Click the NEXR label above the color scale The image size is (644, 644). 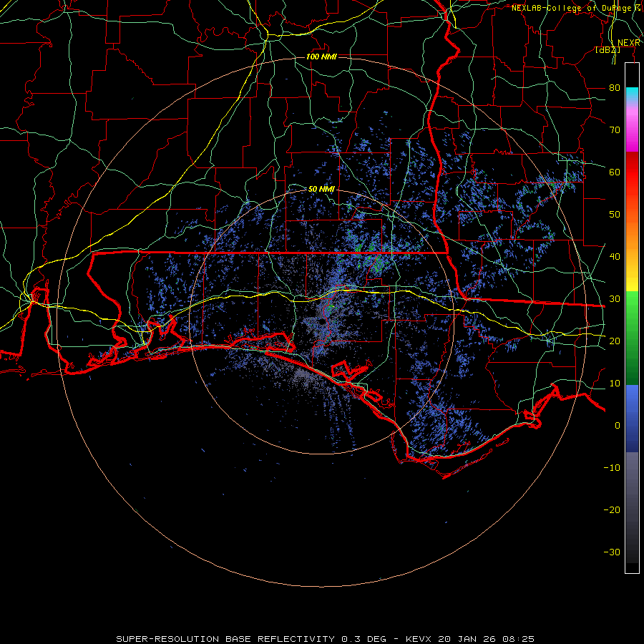(x=629, y=43)
